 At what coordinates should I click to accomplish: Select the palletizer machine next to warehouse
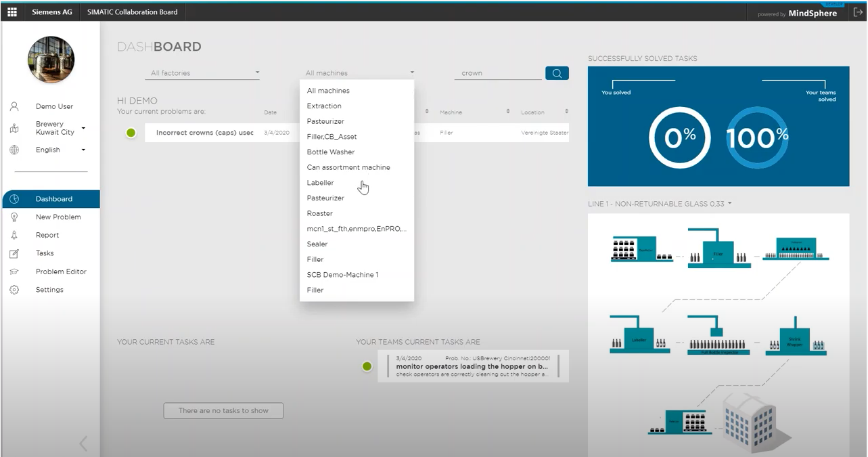coord(680,422)
